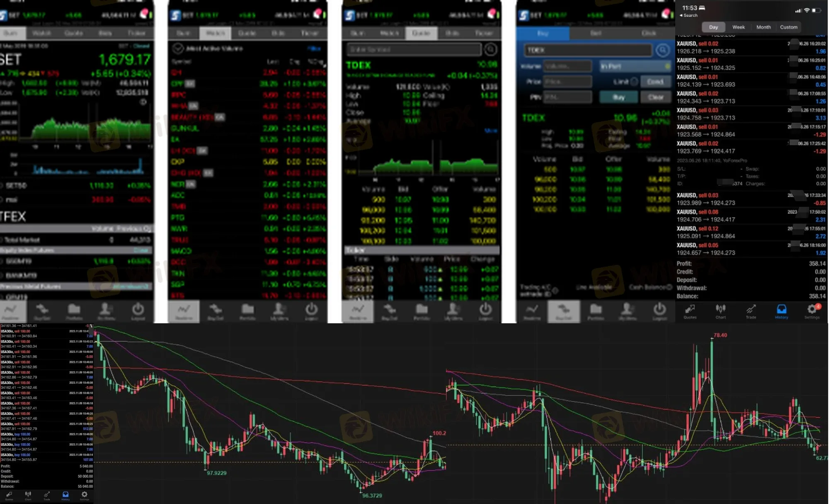
Task: Open the In Port dropdown
Action: point(635,66)
